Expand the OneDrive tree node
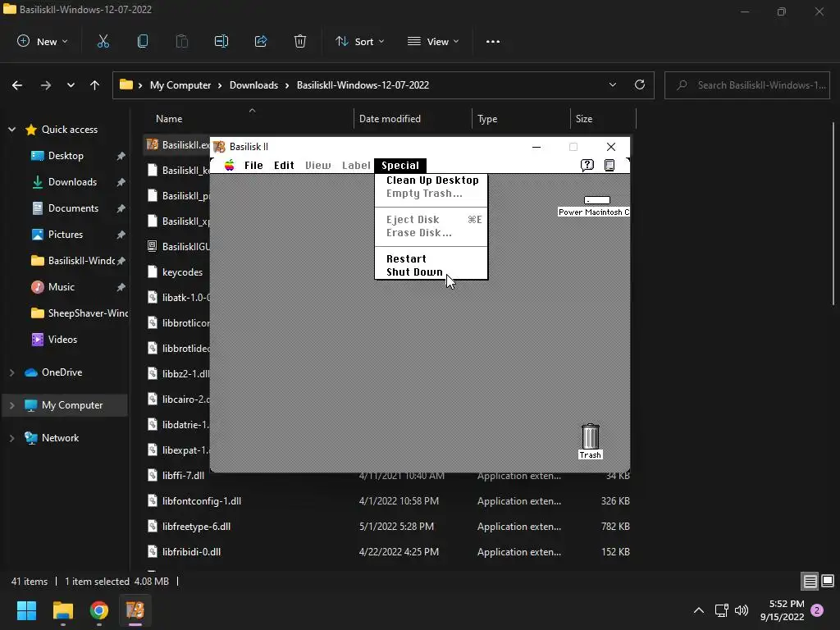The width and height of the screenshot is (840, 630). (x=11, y=372)
